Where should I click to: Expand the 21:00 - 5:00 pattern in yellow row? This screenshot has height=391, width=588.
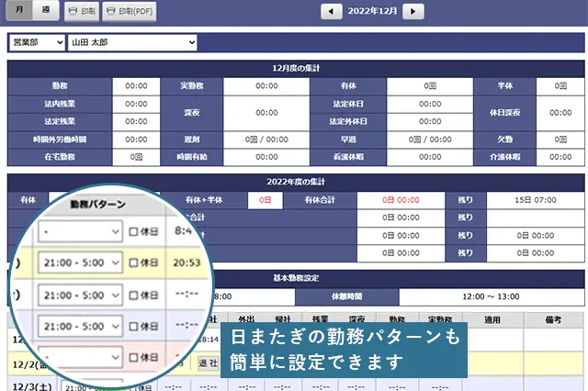[x=81, y=263]
